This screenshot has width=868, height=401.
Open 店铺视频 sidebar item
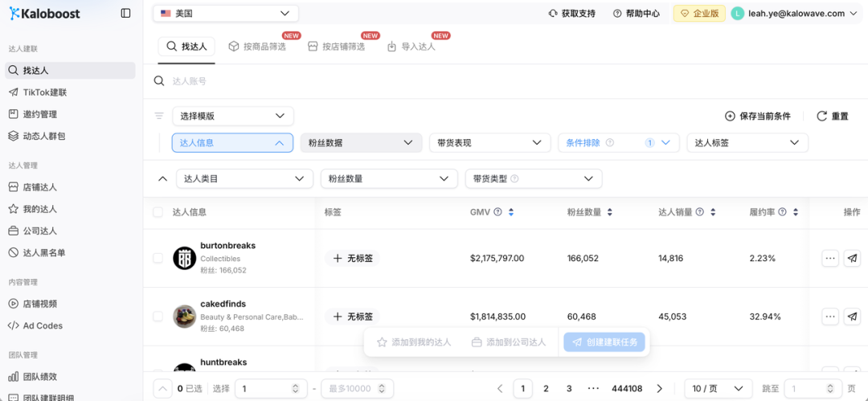point(70,304)
